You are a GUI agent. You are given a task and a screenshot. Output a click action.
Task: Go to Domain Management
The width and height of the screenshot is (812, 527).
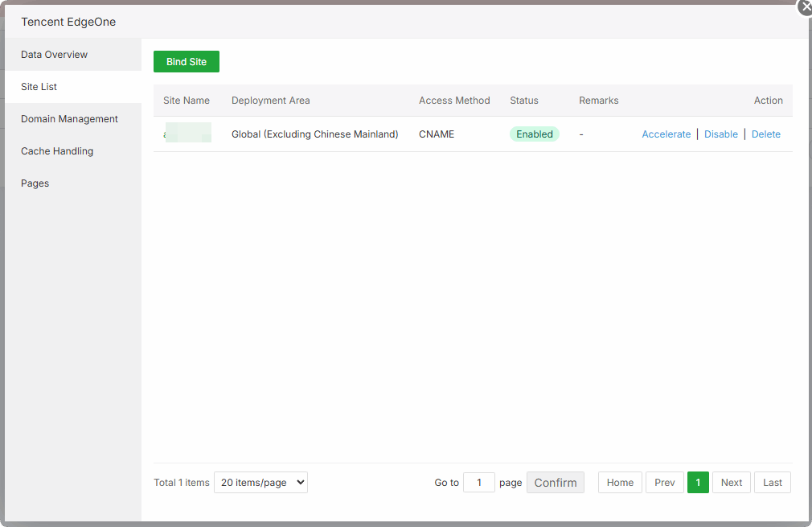69,119
